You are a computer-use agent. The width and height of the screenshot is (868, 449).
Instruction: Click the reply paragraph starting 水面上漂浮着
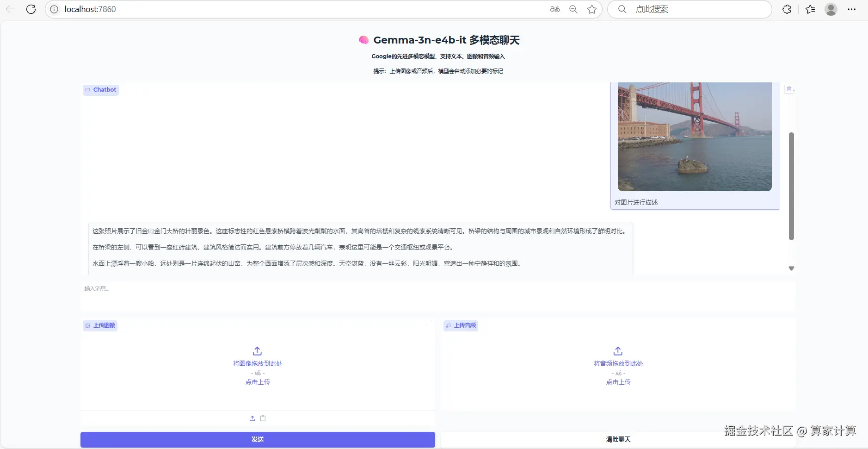[308, 263]
